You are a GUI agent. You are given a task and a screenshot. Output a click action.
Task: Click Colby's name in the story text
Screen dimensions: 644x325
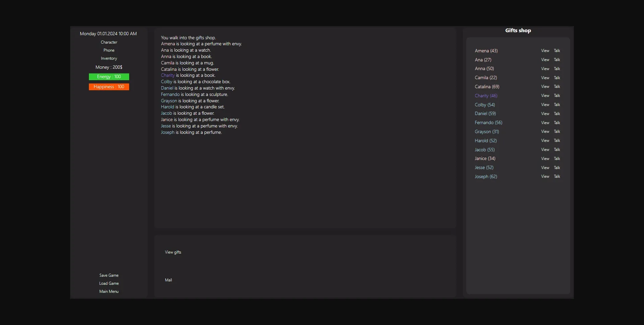(x=166, y=82)
